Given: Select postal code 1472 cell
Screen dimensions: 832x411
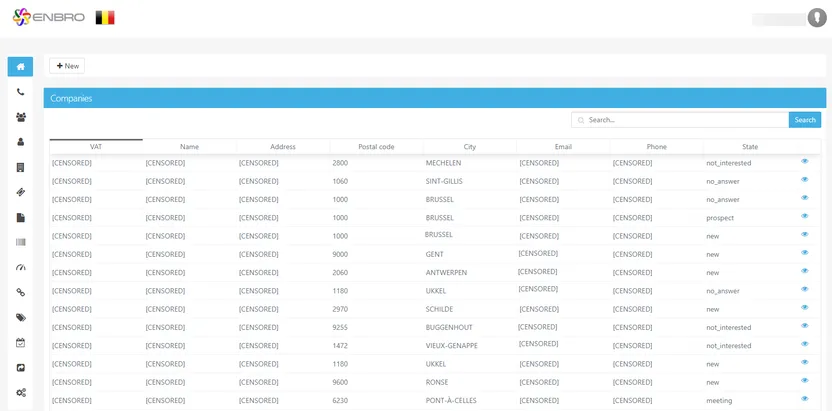Looking at the screenshot, I should point(340,346).
